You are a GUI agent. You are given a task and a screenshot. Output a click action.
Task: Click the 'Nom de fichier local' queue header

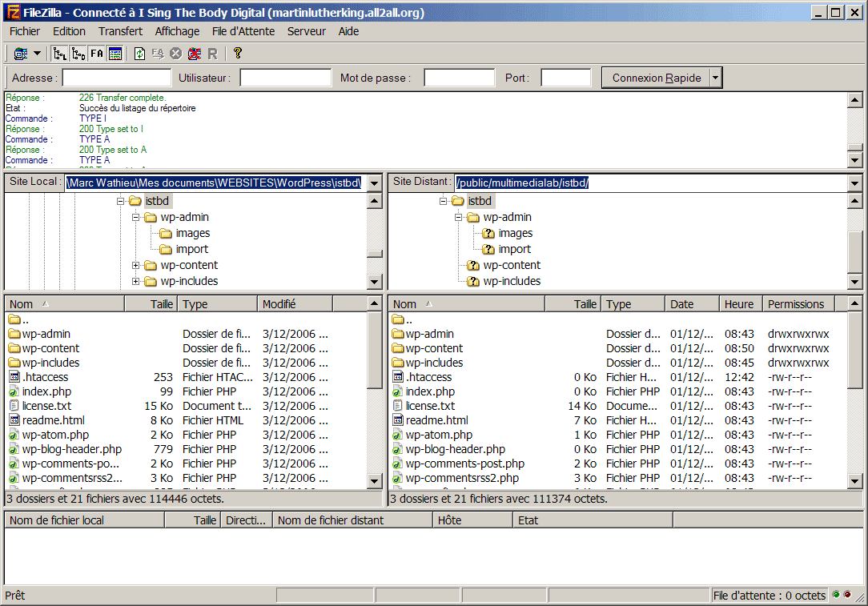(85, 520)
